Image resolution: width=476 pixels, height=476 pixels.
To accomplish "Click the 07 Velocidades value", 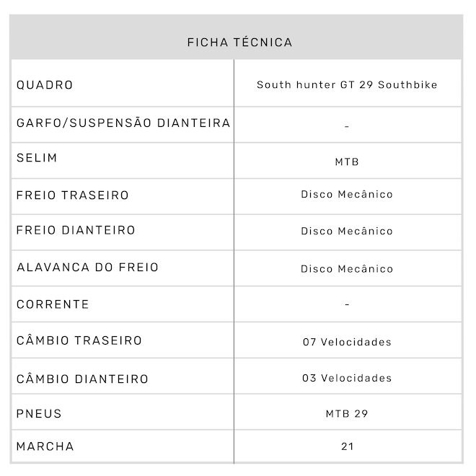I will (x=347, y=342).
